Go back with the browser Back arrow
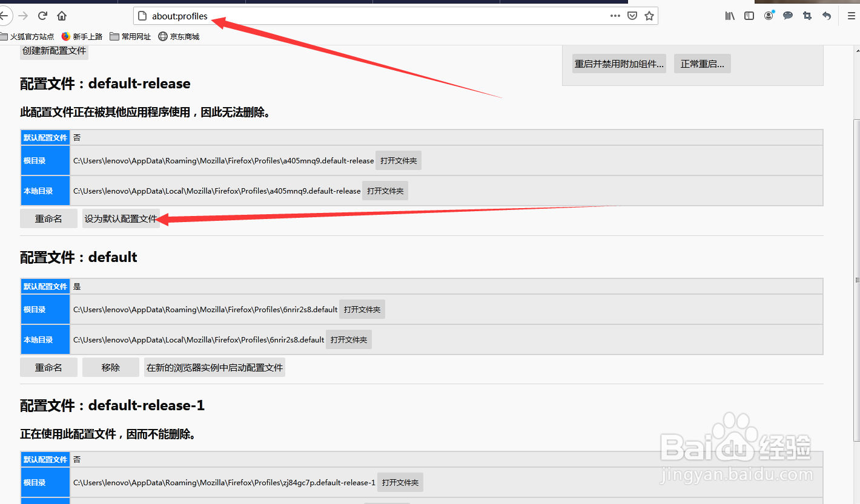 (4, 16)
